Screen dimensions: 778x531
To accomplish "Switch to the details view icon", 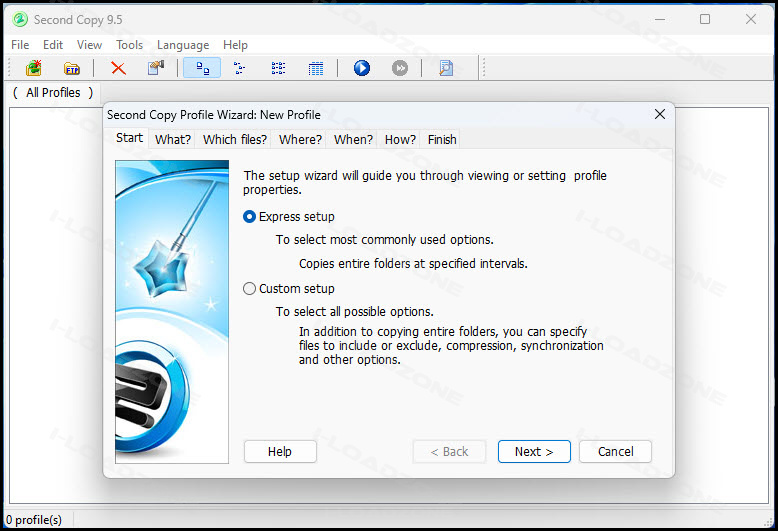I will point(316,68).
